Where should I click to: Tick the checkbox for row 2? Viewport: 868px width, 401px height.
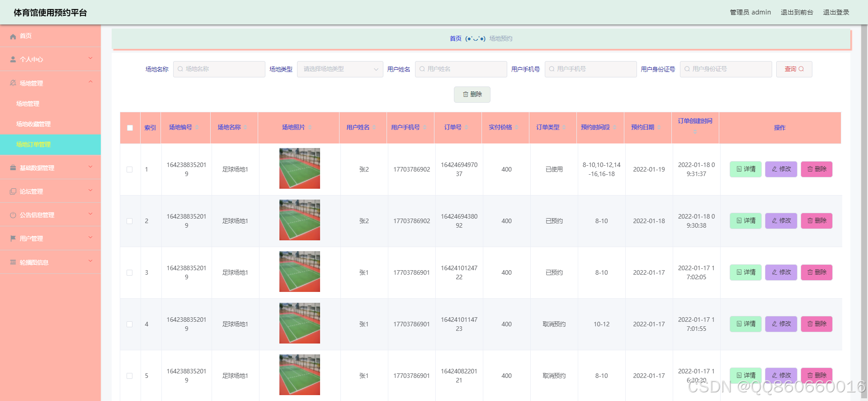click(130, 221)
